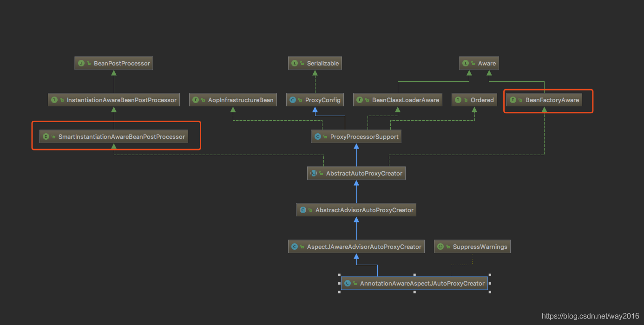Viewport: 644px width, 325px height.
Task: Select the BeanFactoryAware node
Action: 544,100
